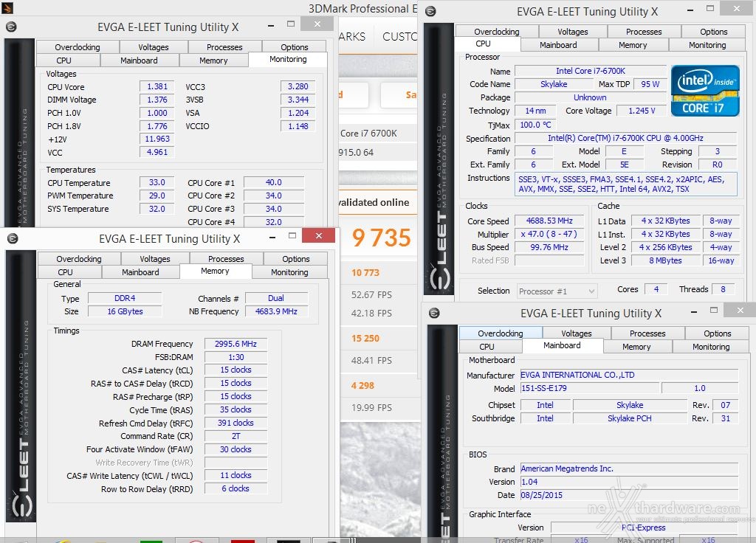Click EVGA logo icon of the processor info window

(430, 12)
